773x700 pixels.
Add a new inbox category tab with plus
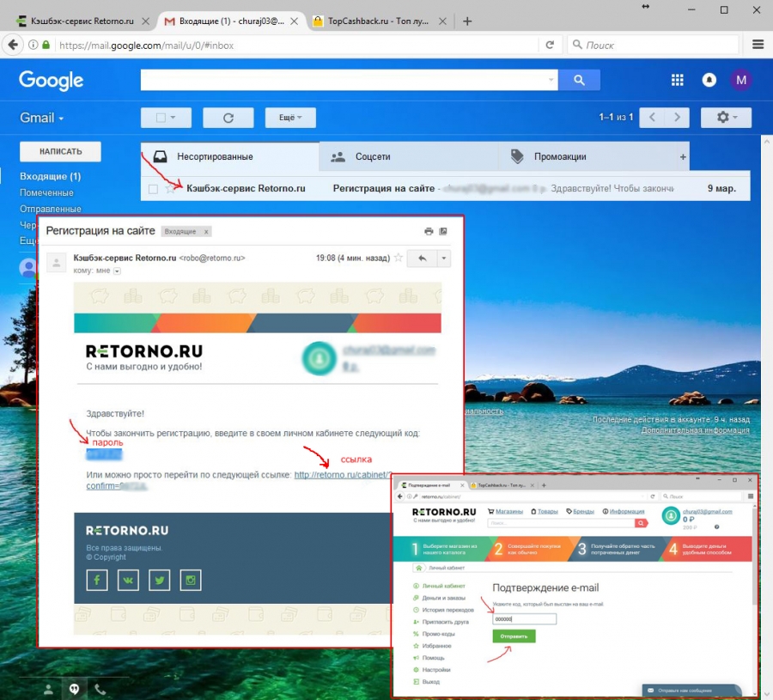point(683,157)
